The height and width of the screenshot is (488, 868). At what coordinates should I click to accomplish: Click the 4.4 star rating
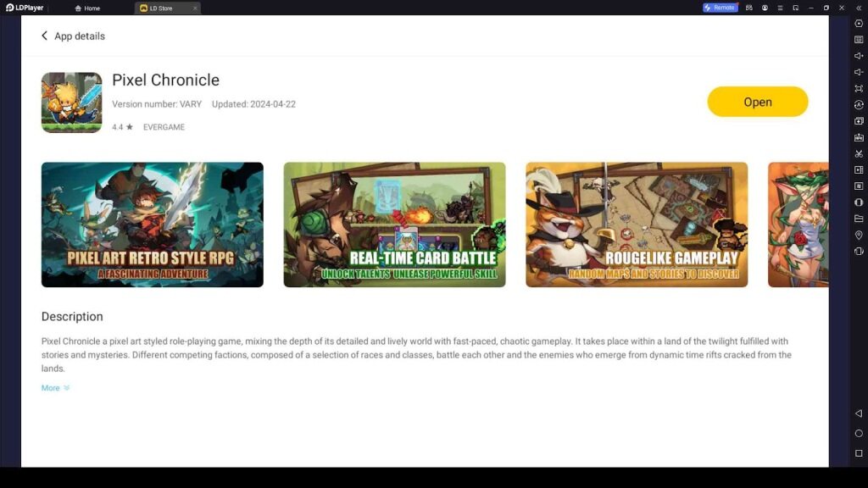pyautogui.click(x=122, y=127)
